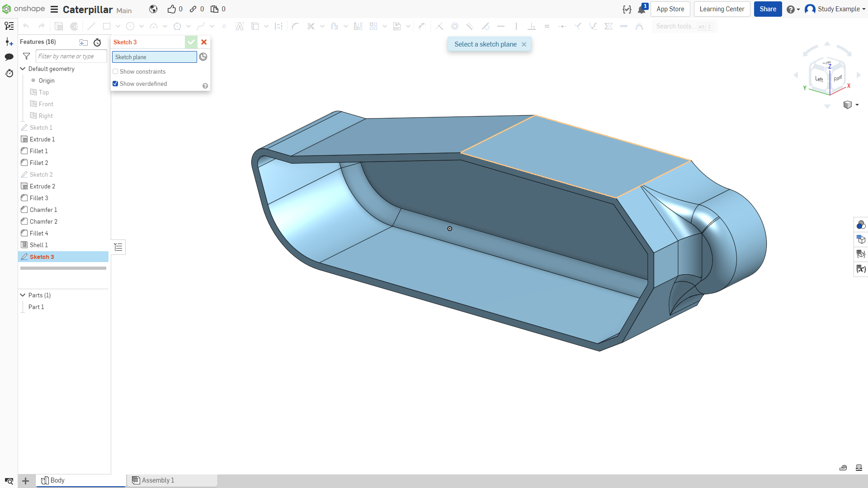The height and width of the screenshot is (488, 868).
Task: Open the Onshape main hamburger menu
Action: click(54, 9)
